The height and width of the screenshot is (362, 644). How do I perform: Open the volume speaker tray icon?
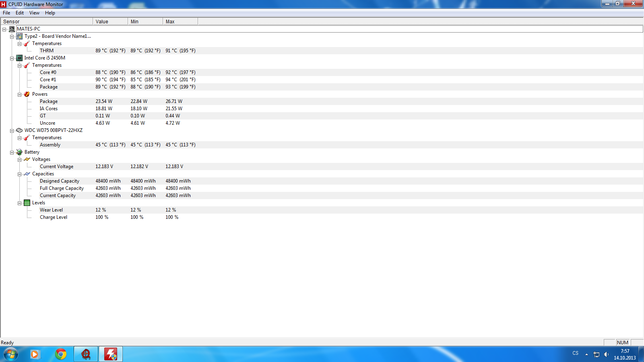tap(606, 354)
